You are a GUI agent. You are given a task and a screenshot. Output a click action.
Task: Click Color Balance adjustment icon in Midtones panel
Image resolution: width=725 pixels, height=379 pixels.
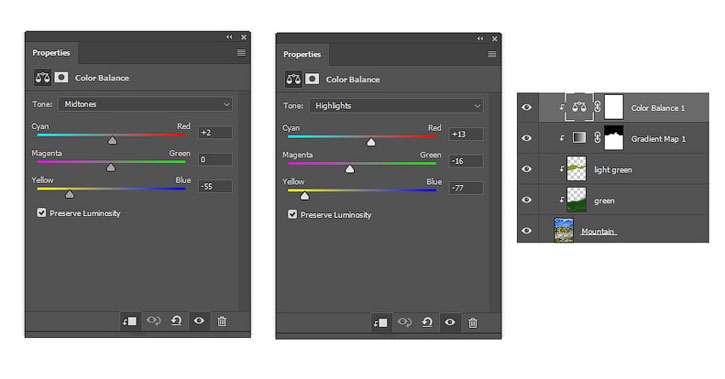[43, 77]
